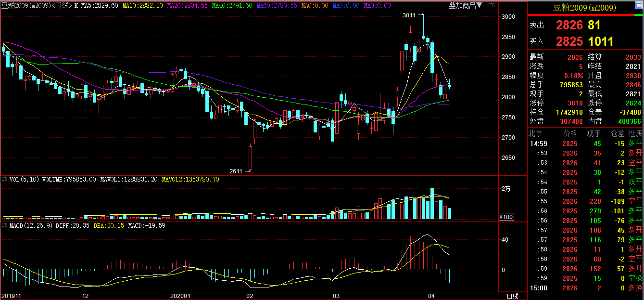Click the MA60:2780.55 label

(x=276, y=6)
